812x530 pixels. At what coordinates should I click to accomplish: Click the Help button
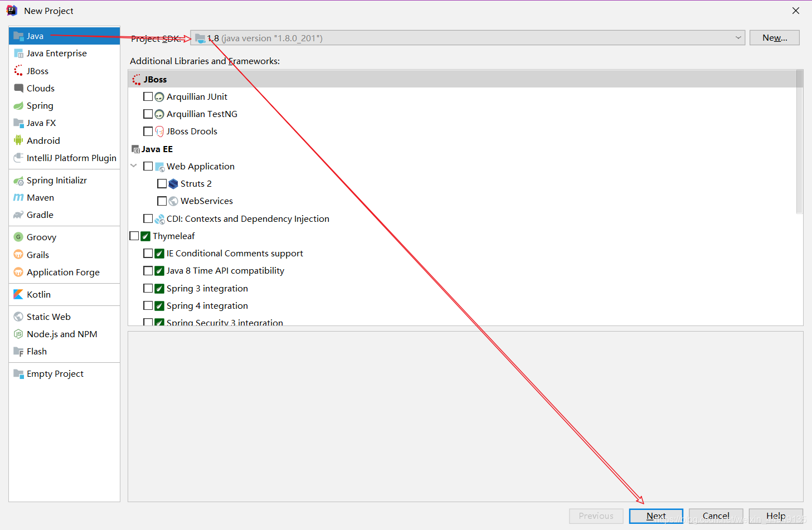pos(776,516)
